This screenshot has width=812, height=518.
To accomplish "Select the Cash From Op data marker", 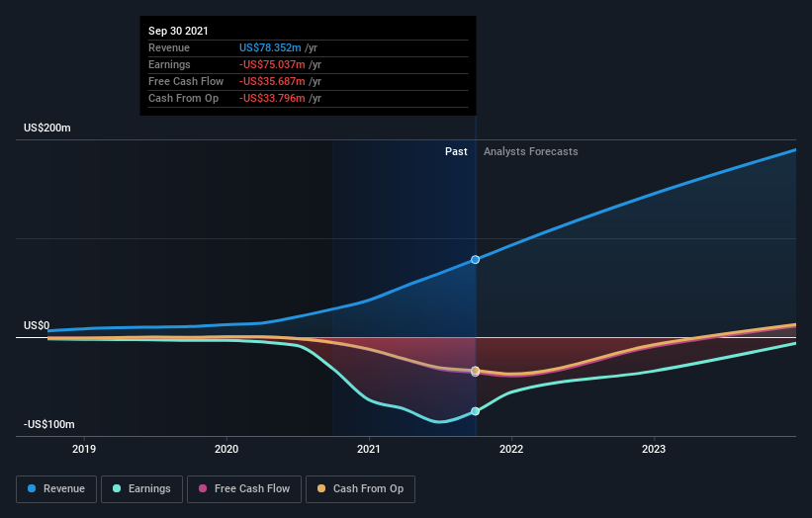I will (476, 371).
